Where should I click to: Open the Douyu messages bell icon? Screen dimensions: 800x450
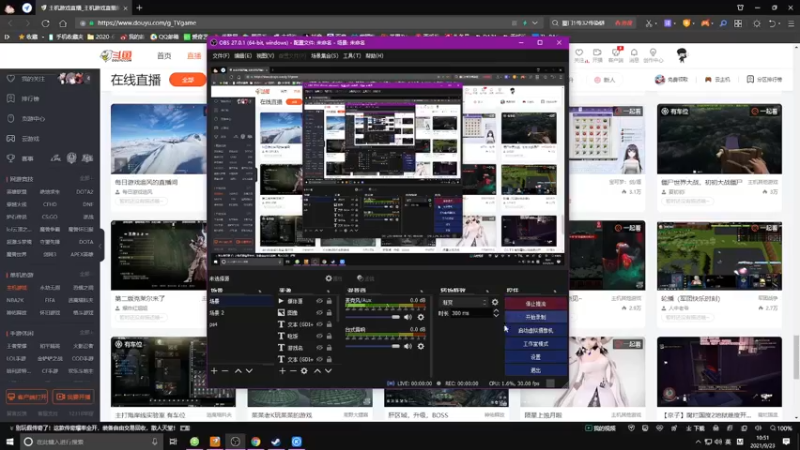634,55
